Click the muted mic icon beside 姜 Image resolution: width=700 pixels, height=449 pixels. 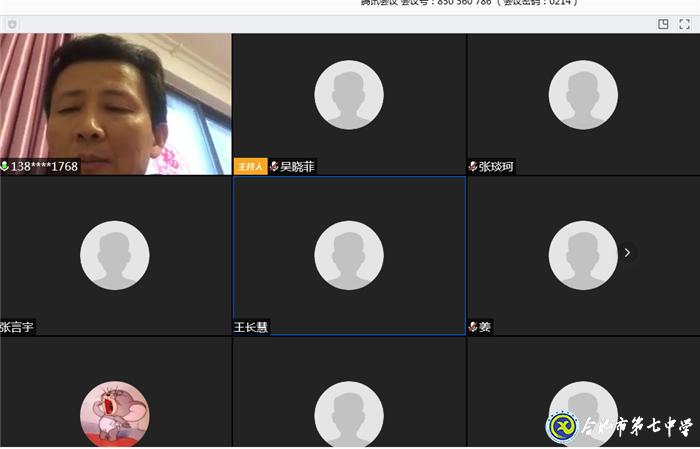(473, 327)
